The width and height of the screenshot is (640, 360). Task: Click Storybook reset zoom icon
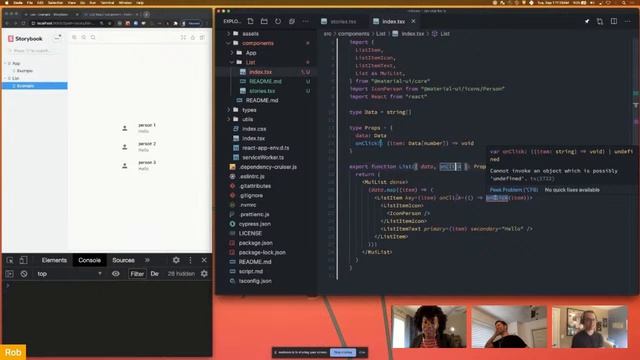93,37
